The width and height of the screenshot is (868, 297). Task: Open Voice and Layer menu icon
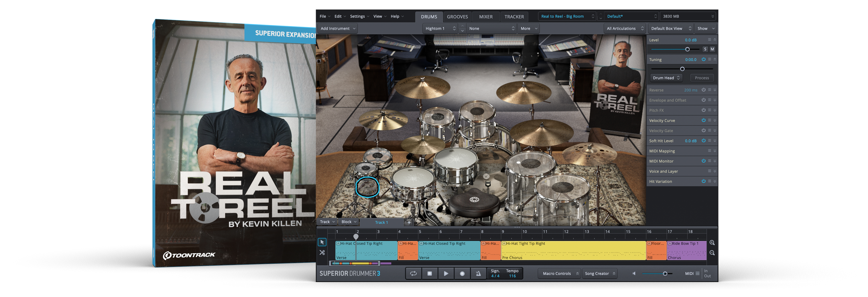[709, 171]
